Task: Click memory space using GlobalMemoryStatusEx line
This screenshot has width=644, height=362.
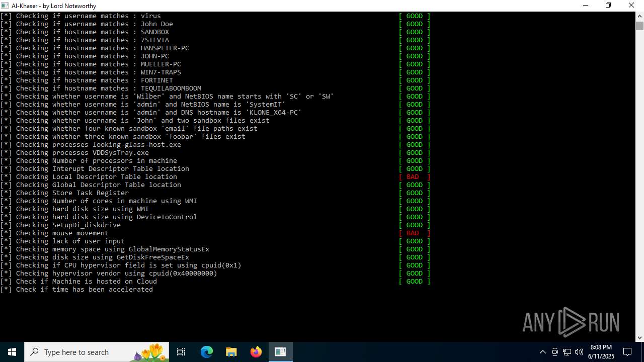Action: 105,249
